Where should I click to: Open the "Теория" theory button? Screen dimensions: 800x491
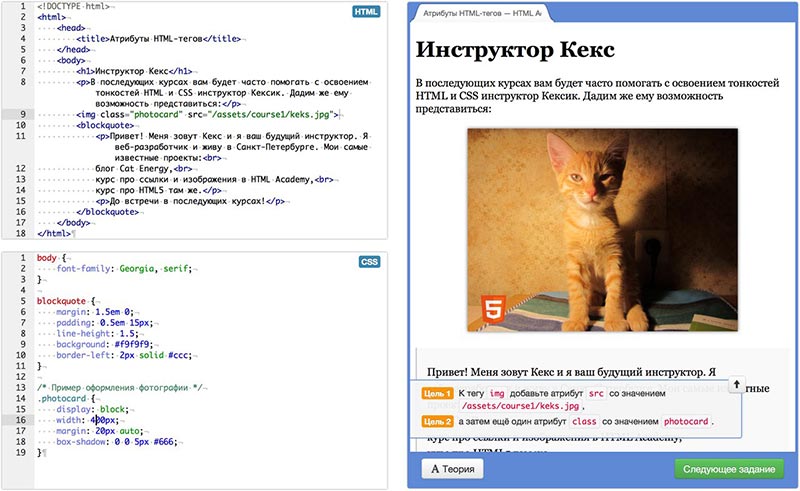[x=450, y=468]
